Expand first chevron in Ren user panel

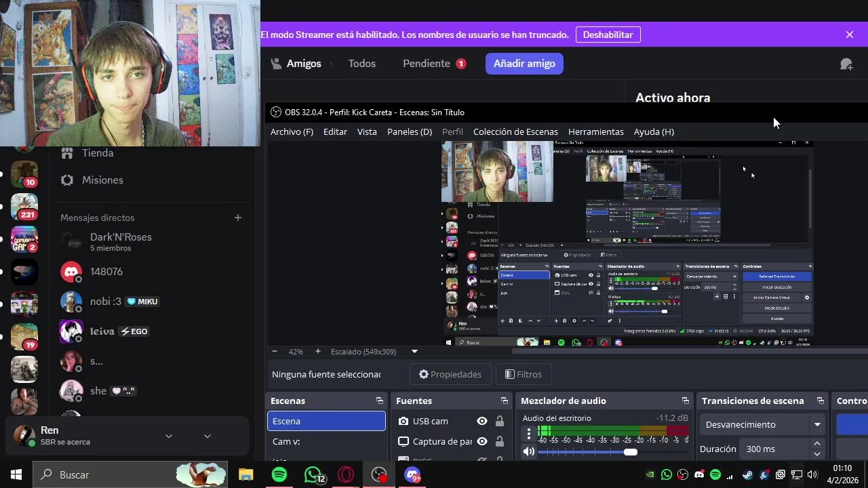pyautogui.click(x=169, y=436)
